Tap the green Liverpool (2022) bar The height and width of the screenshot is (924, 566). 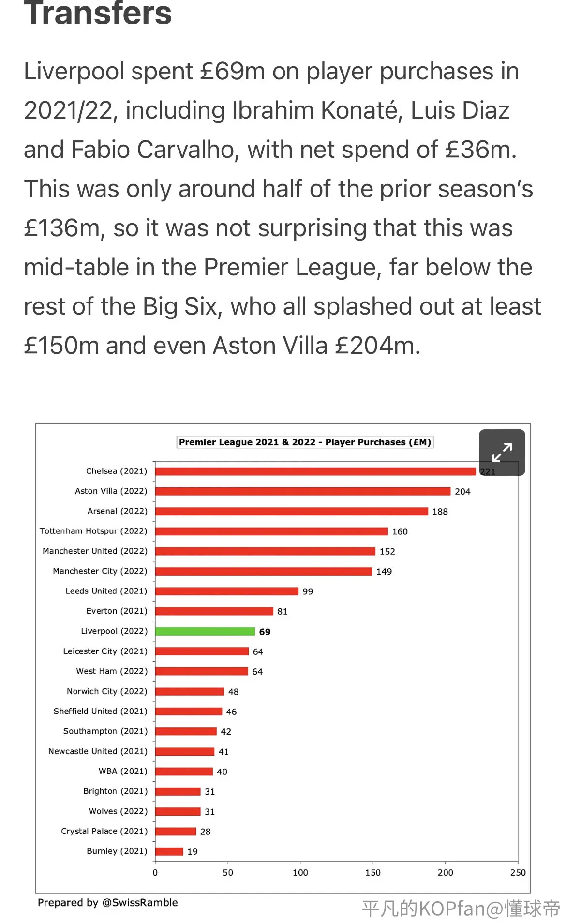tap(205, 631)
